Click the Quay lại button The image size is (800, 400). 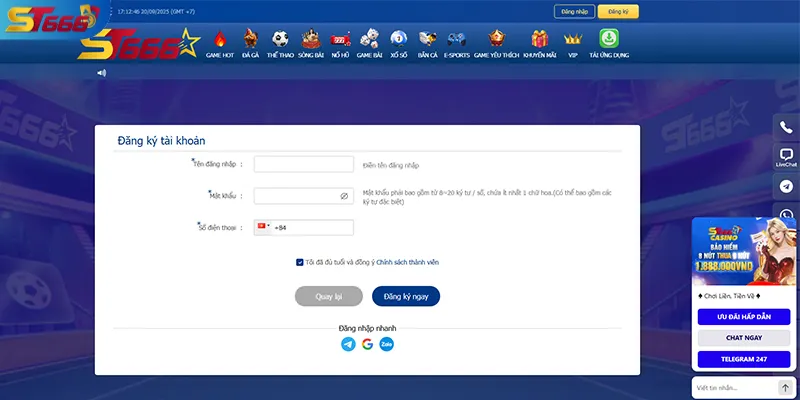pyautogui.click(x=328, y=296)
